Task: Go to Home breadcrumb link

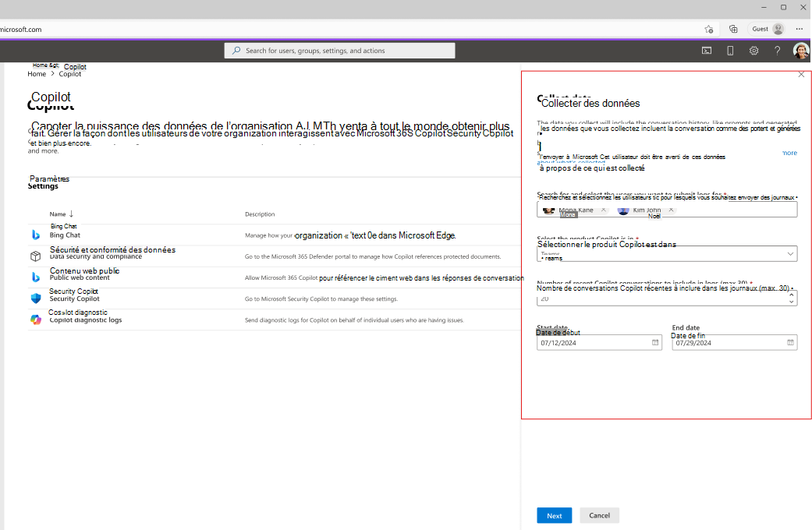Action: (x=37, y=74)
